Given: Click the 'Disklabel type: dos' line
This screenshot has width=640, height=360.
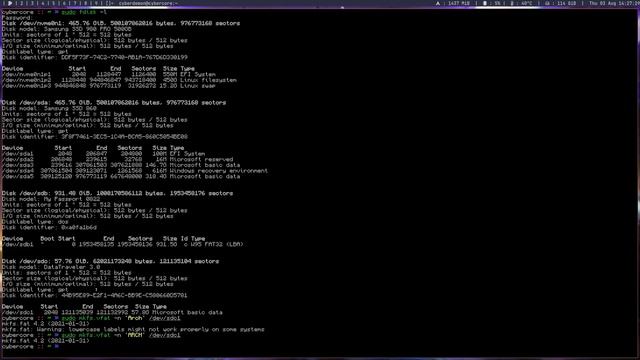Looking at the screenshot, I should [35, 222].
